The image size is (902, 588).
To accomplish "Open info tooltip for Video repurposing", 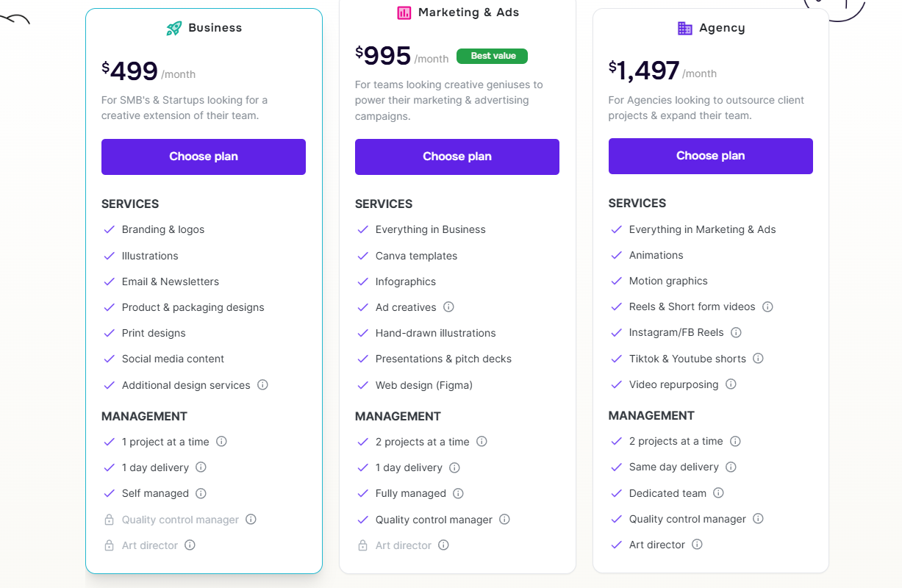I will pos(731,384).
